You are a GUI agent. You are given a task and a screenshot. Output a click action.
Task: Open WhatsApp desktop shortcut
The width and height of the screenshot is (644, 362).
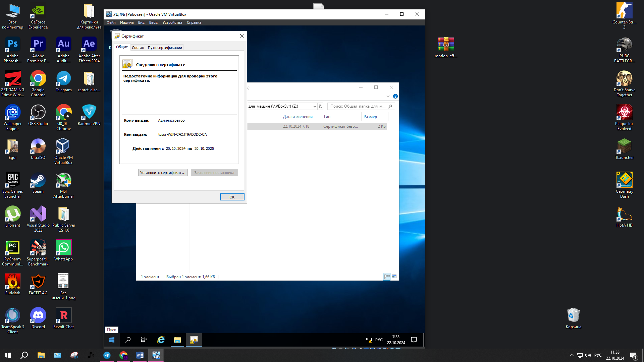coord(64,250)
